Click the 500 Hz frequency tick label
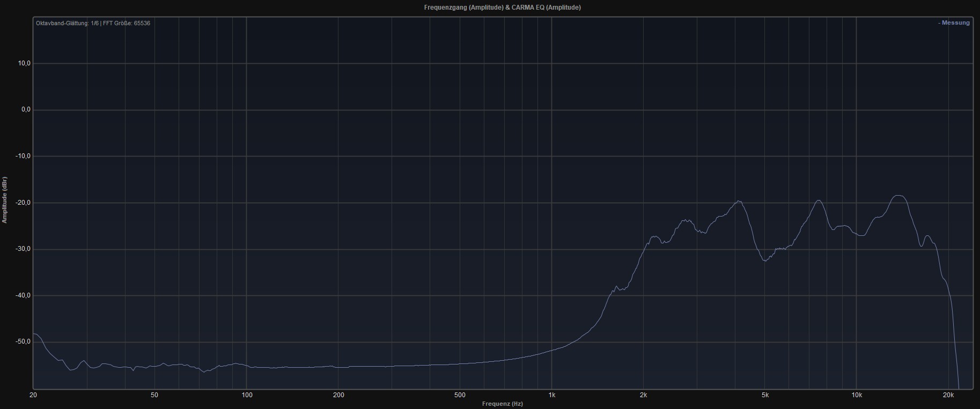Screen dimensions: 980x409 [x=460, y=396]
